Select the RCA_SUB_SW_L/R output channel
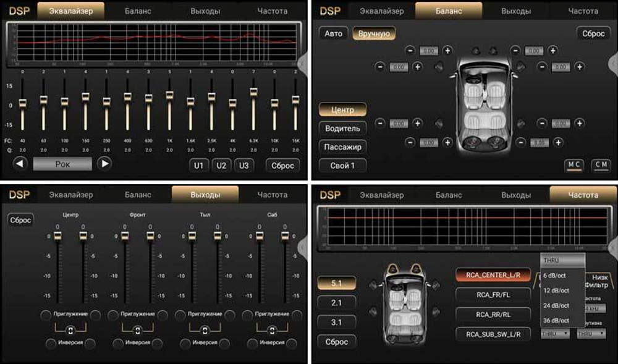The height and width of the screenshot is (364, 618). pyautogui.click(x=493, y=334)
